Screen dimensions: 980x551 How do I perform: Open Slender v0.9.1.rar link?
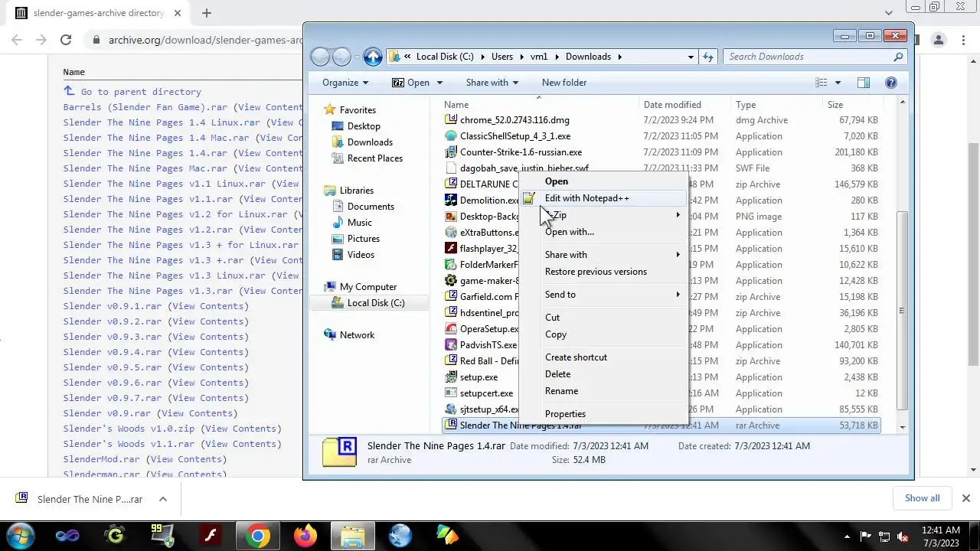tap(113, 306)
